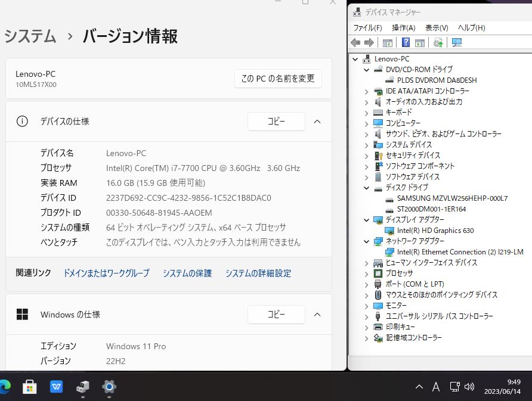532x401 pixels.
Task: Open the ヘルプ(H) menu
Action: (x=472, y=28)
